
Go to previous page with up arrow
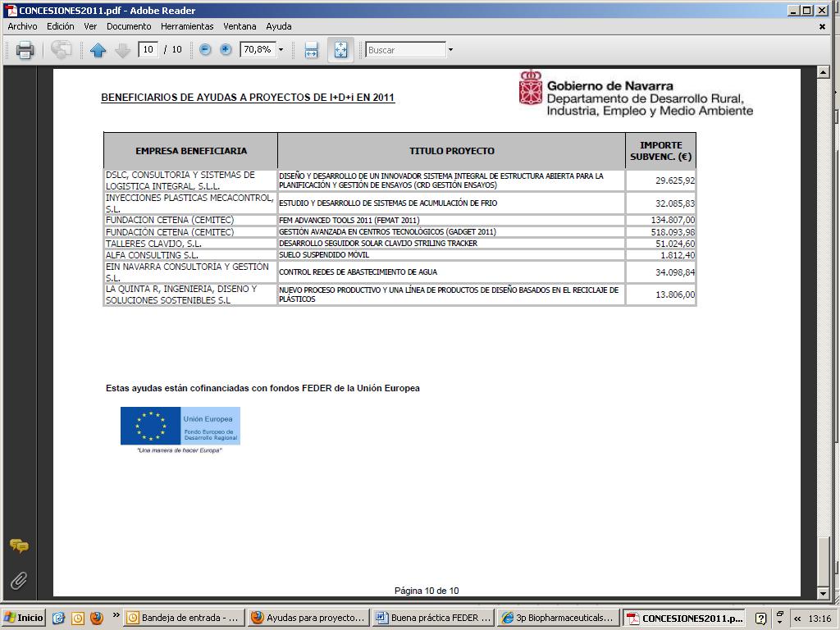pos(98,50)
